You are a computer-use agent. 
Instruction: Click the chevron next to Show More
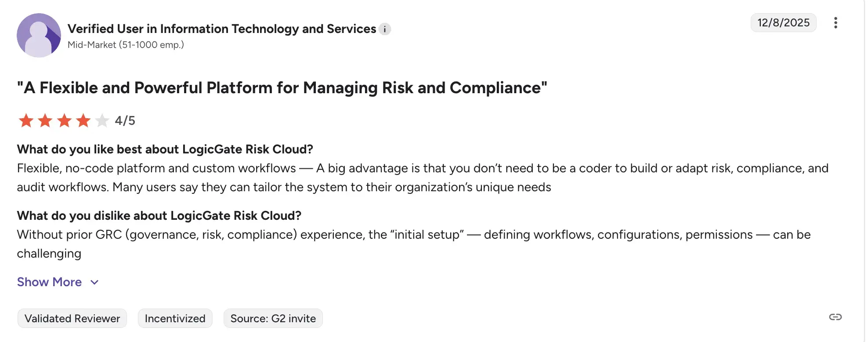point(94,282)
